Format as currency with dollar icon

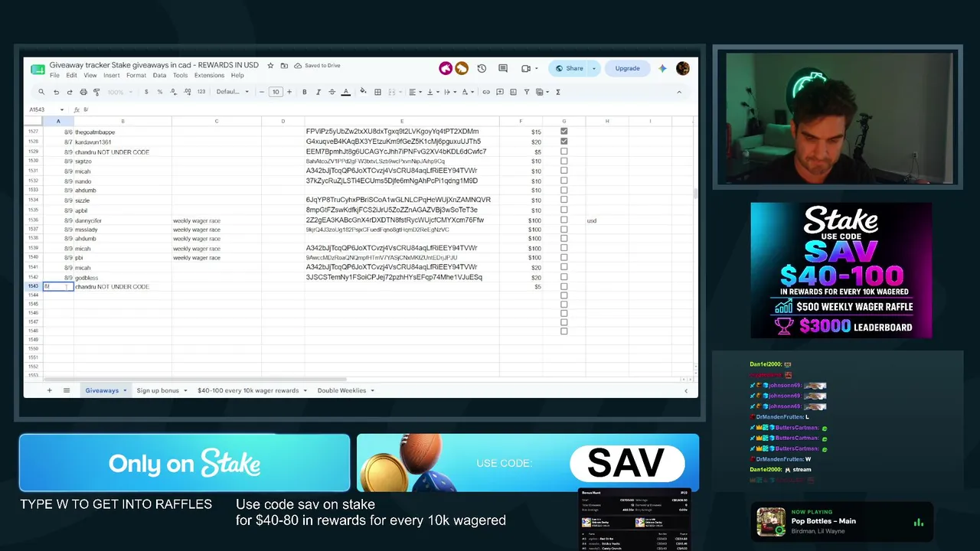click(x=146, y=92)
